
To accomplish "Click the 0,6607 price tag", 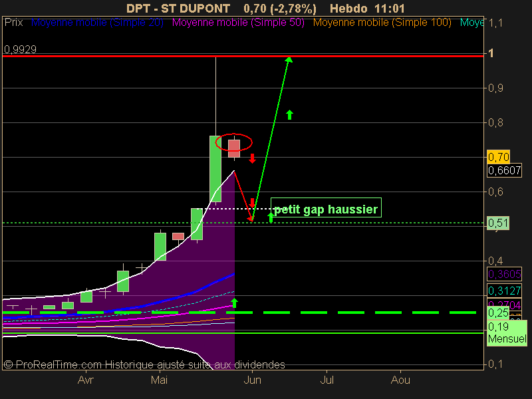I will 504,170.
